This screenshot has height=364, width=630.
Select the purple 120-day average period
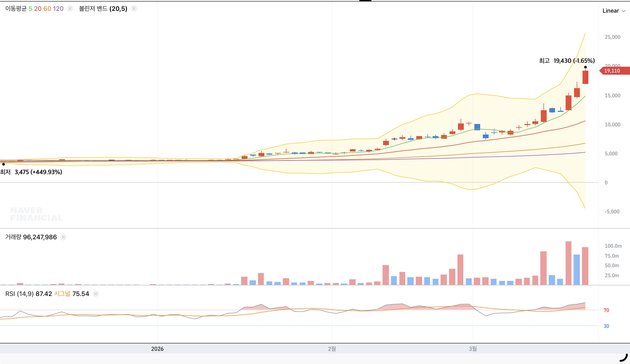[58, 9]
